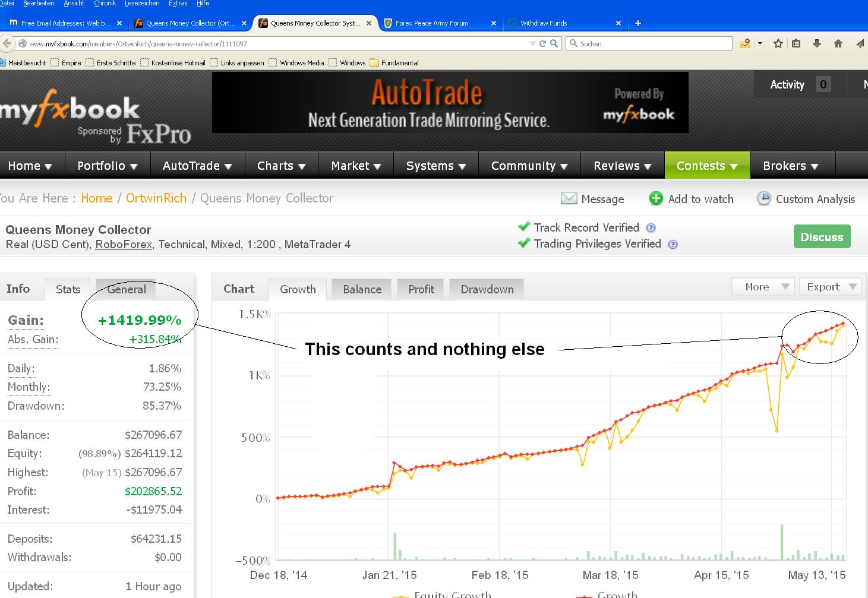868x598 pixels.
Task: Click the site identity globe icon
Action: (23, 43)
